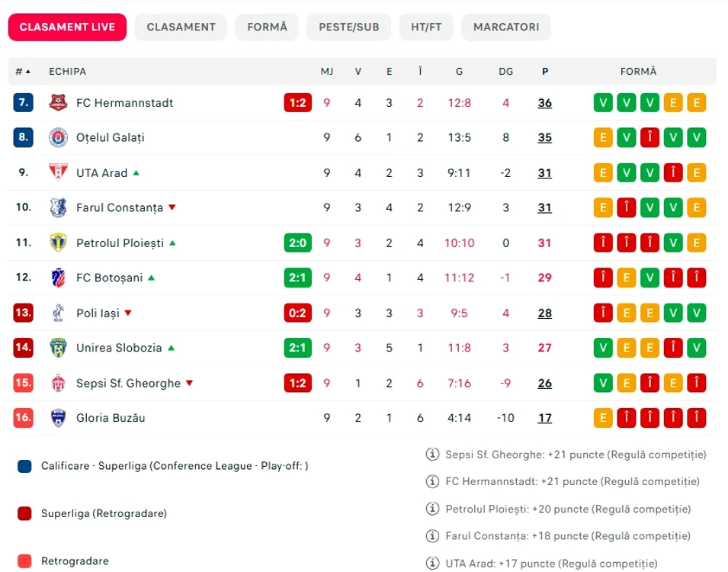Click Hermannstadt live score 1:2 badge
Screen dimensions: 728x572
(297, 103)
